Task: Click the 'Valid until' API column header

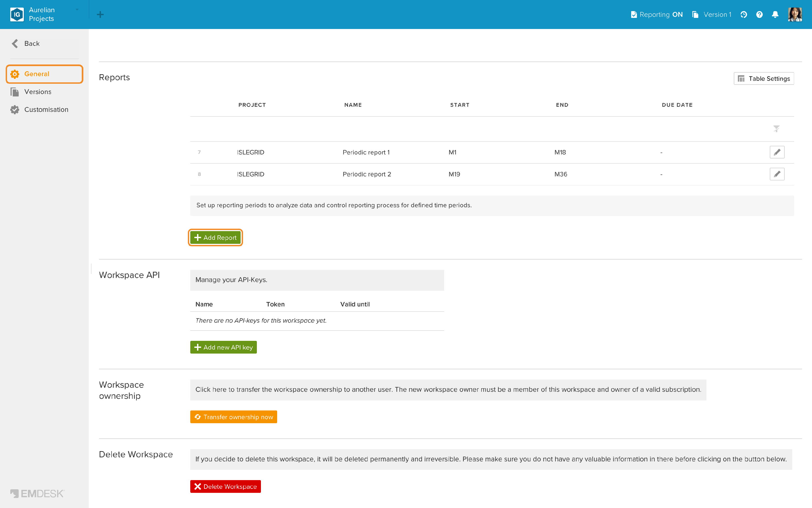Action: tap(355, 304)
